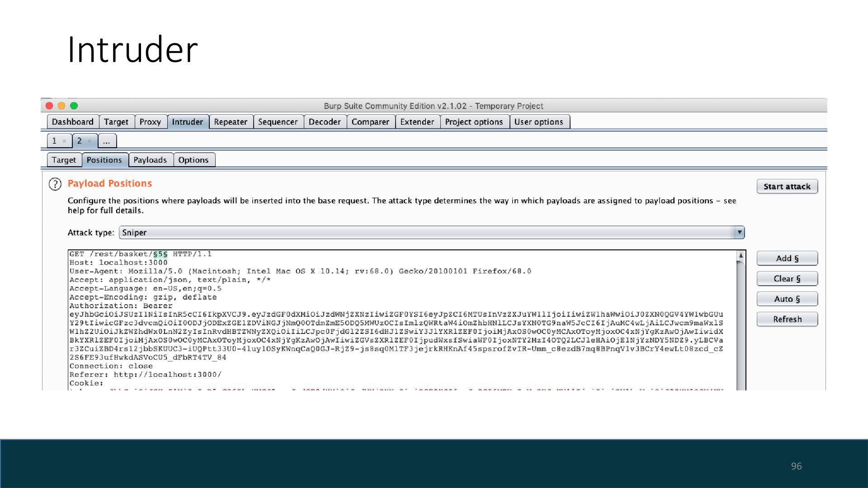The image size is (868, 488).
Task: Click the request editor scrollbar up arrow
Action: point(741,256)
